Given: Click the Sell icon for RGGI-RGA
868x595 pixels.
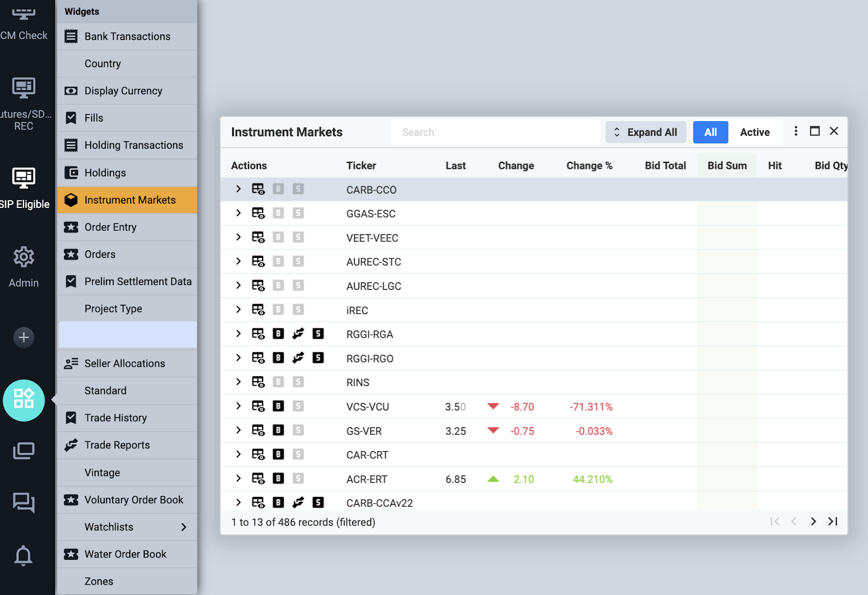Looking at the screenshot, I should coord(318,334).
